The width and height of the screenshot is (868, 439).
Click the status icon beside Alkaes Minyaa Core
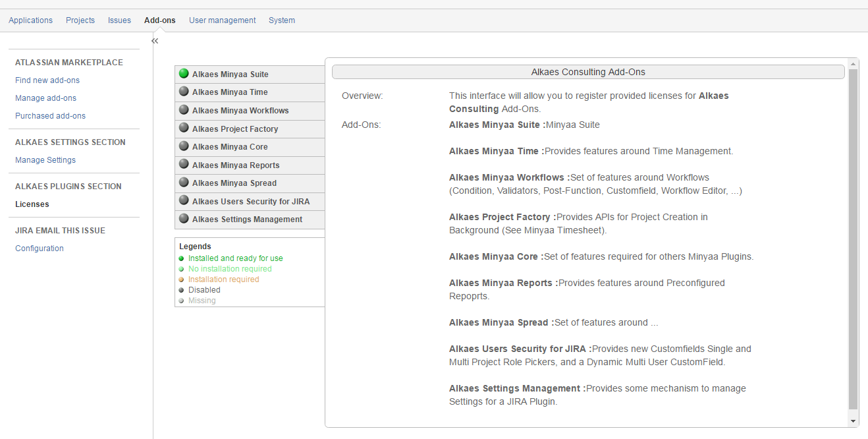pos(184,146)
